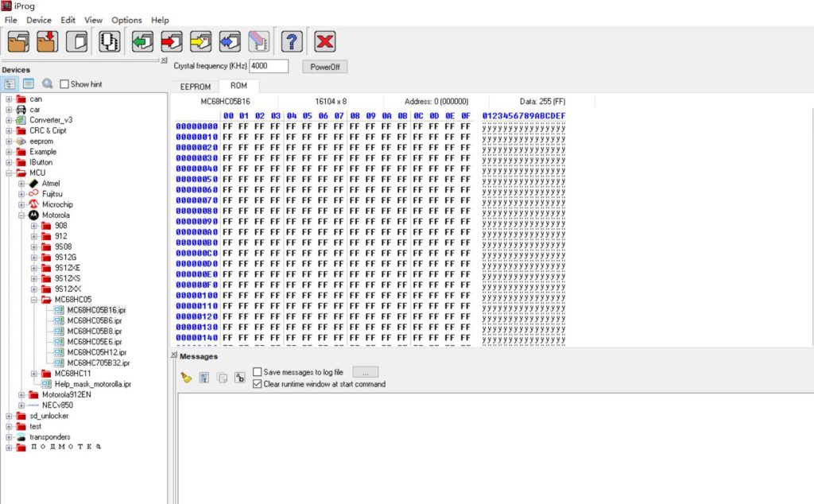Image resolution: width=814 pixels, height=504 pixels.
Task: Click the log file browse '...' button
Action: point(365,372)
